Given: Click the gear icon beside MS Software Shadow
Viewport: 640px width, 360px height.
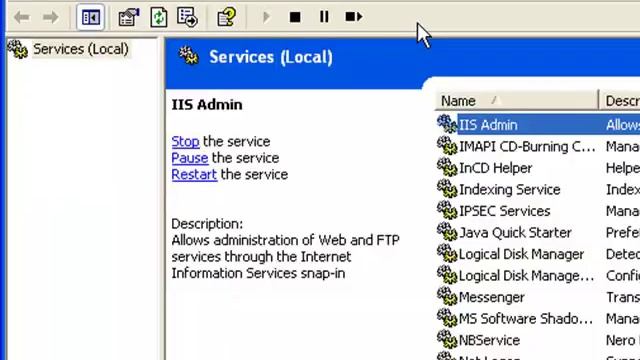Looking at the screenshot, I should click(x=447, y=318).
